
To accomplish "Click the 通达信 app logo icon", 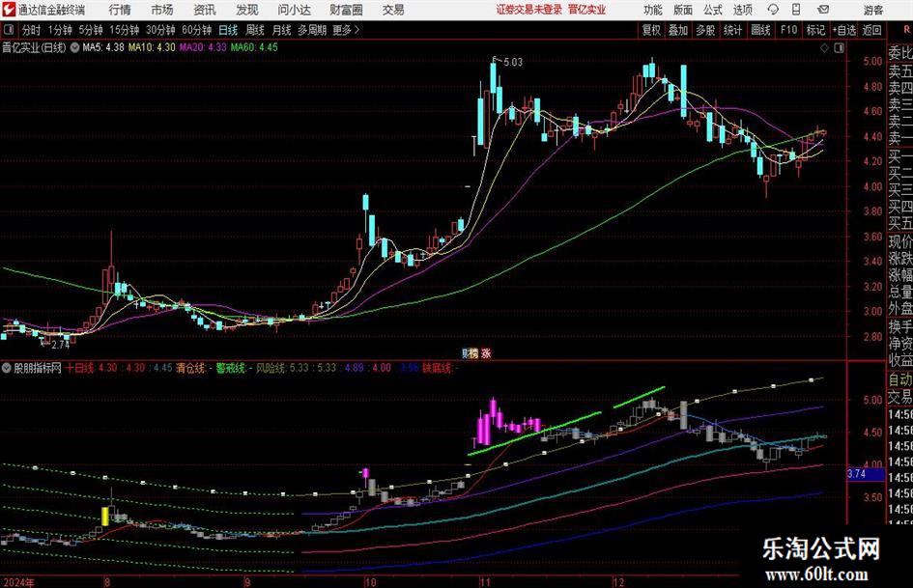I will coord(9,10).
